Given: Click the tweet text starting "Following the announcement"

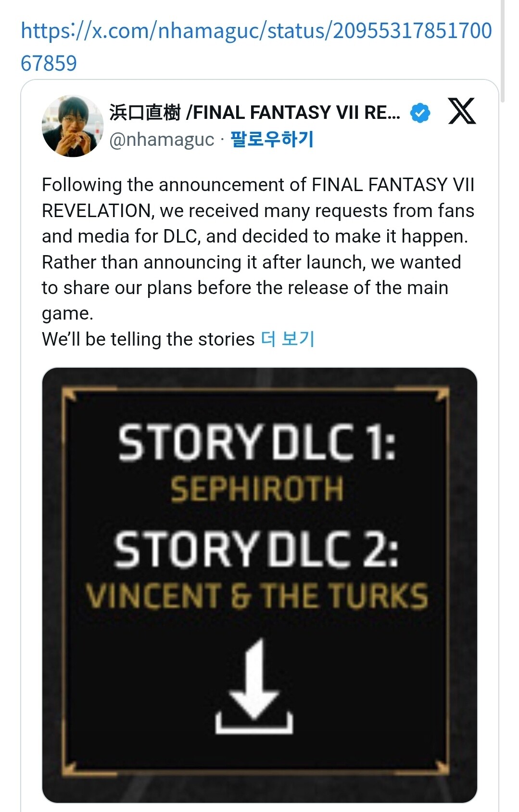Looking at the screenshot, I should coord(258,249).
